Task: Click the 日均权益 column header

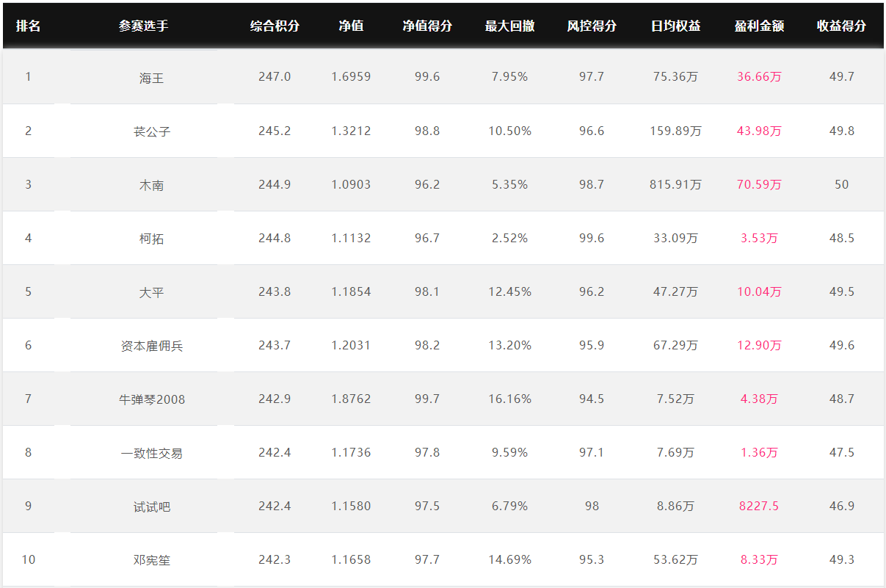Action: (675, 26)
